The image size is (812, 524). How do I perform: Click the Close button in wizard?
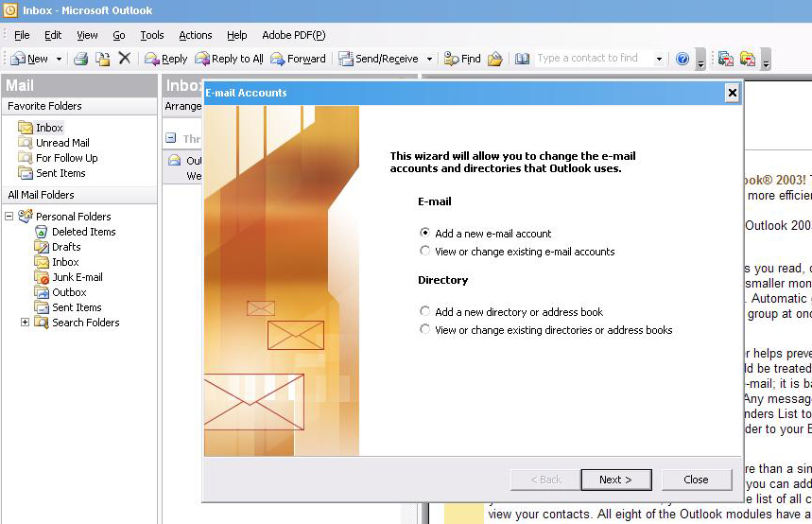pos(697,480)
